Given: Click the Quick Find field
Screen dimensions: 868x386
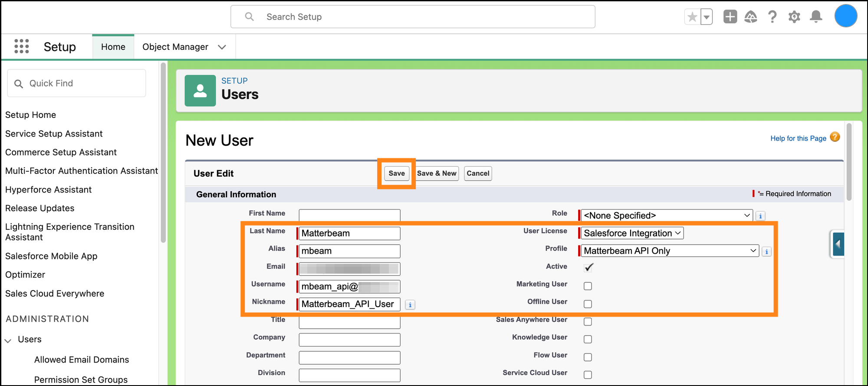Looking at the screenshot, I should [76, 83].
